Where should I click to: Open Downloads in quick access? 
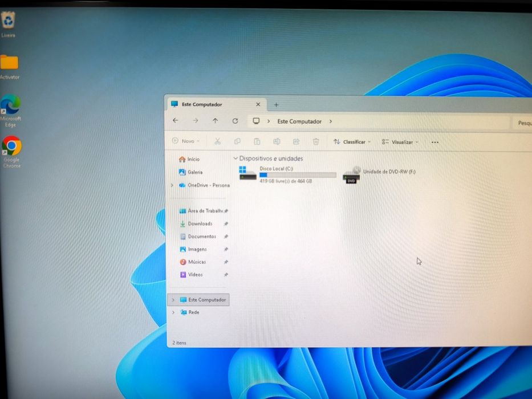196,223
